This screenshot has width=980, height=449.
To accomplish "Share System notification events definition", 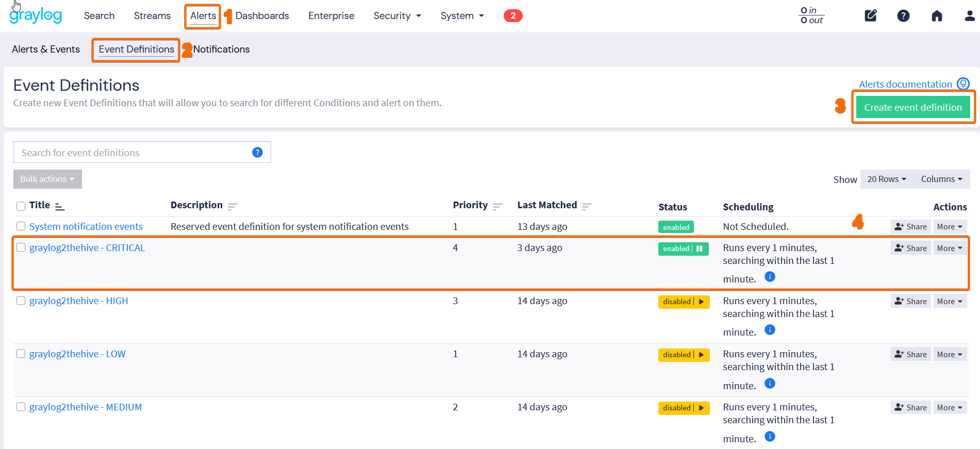I will point(910,226).
